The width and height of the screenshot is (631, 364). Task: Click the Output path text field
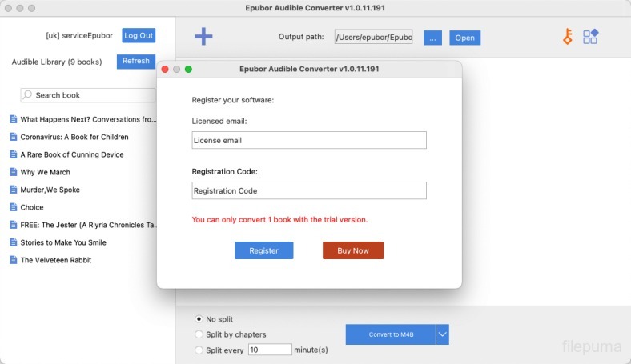[373, 37]
